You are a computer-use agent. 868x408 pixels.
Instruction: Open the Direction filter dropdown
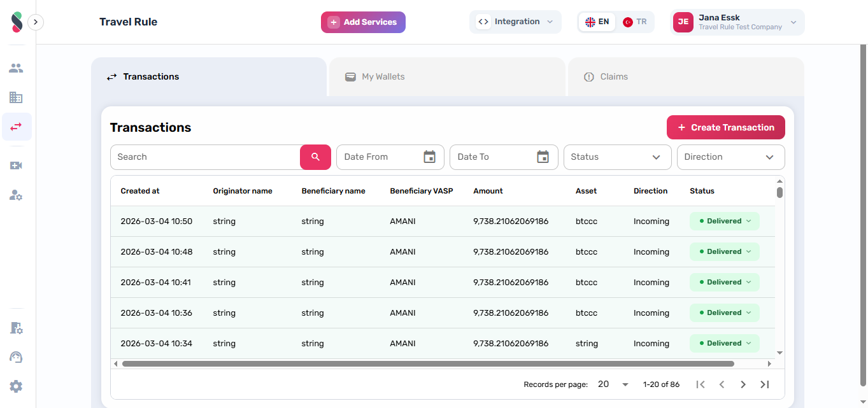731,157
